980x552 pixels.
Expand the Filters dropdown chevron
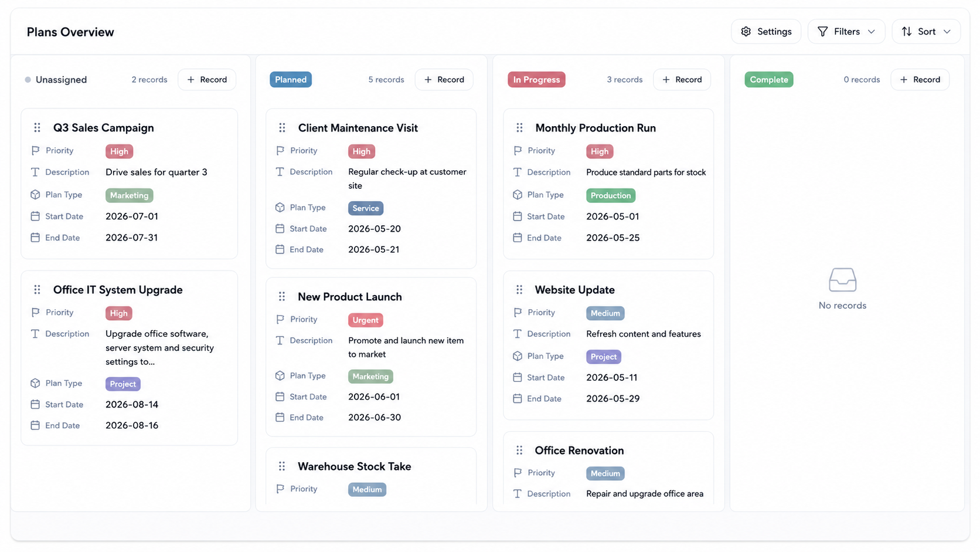pos(872,32)
